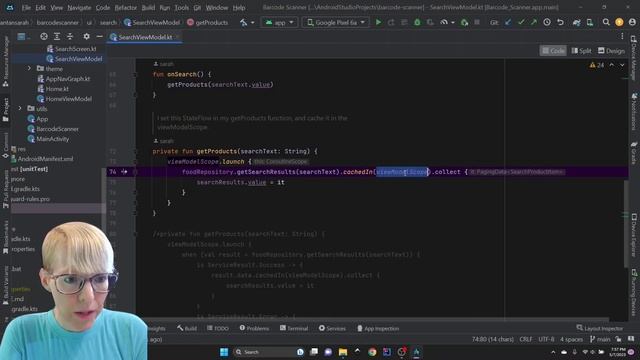Open the Google Pixel 6a device dropdown
This screenshot has height=360, width=640.
[336, 22]
